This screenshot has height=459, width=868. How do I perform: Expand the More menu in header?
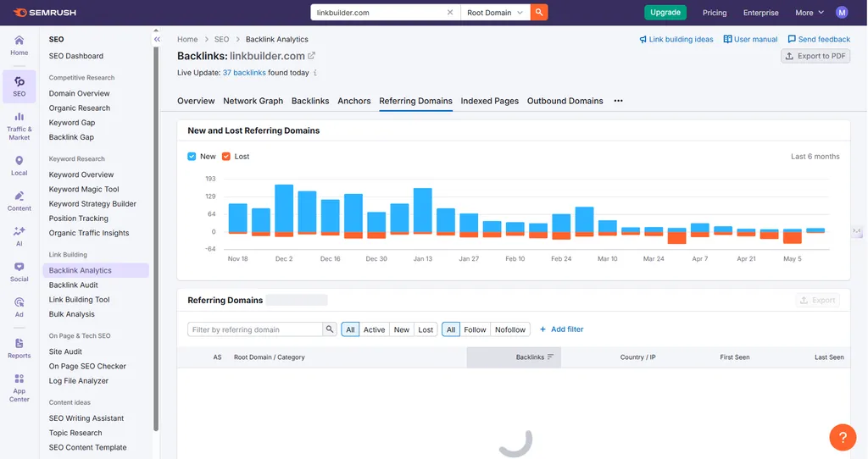point(810,12)
